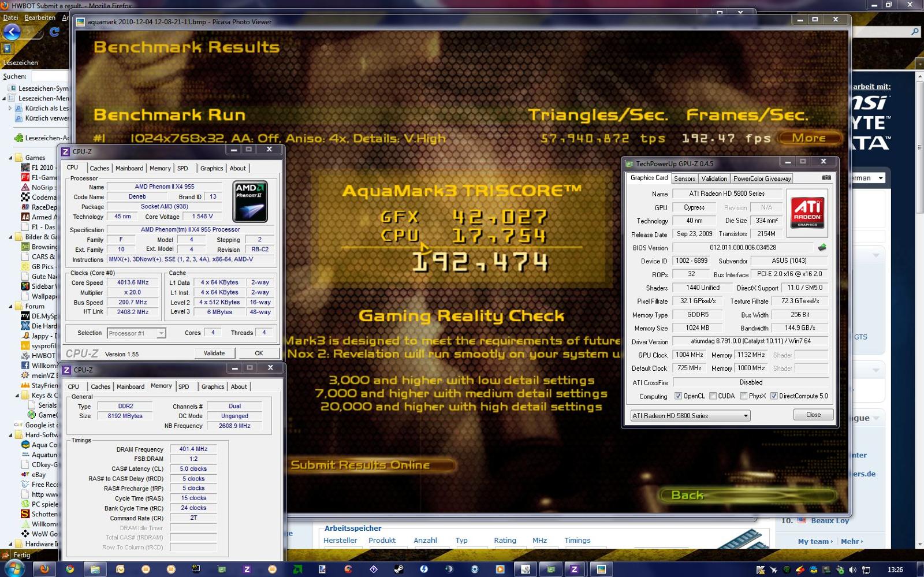Viewport: 924px width, 577px height.
Task: Toggle the CUDA checkbox in GPU-Z
Action: coord(713,396)
